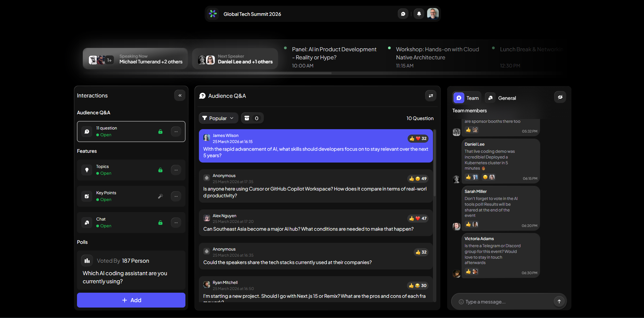Image resolution: width=644 pixels, height=318 pixels.
Task: Toggle the Chat feature lock
Action: (160, 223)
